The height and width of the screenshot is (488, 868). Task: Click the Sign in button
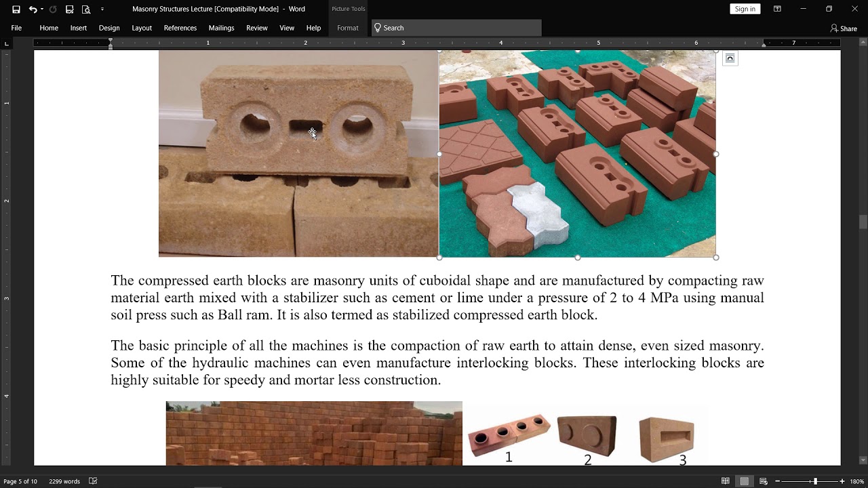tap(745, 9)
